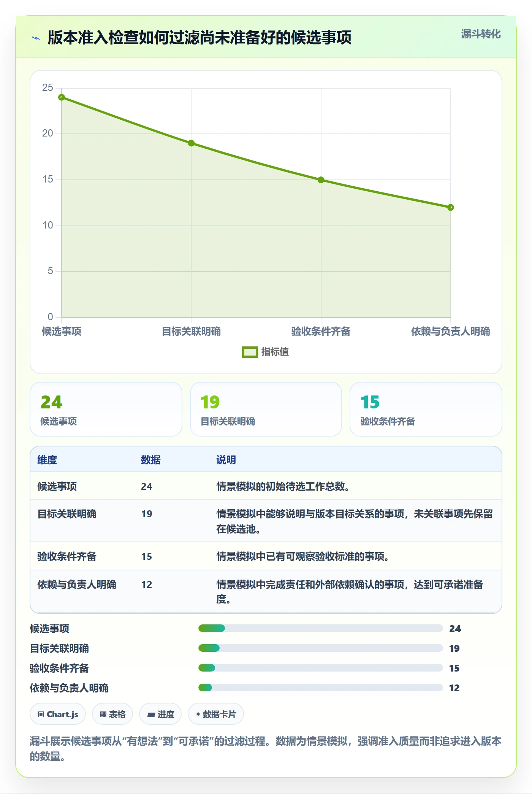Click the 数据卡片 tag chip
This screenshot has height=794, width=532.
pos(216,714)
